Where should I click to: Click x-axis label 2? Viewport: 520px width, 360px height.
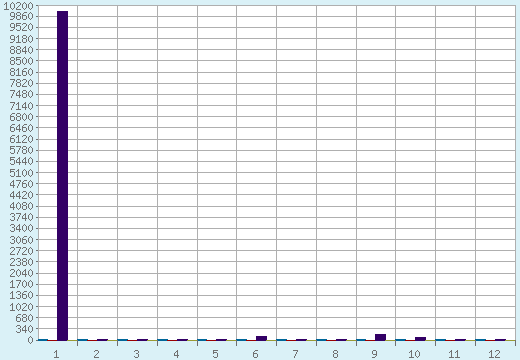click(96, 354)
